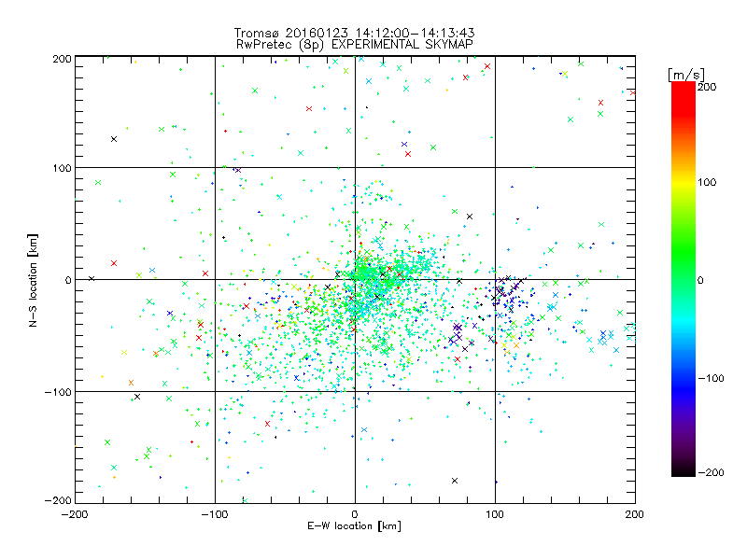Click the black X marker at the far-left zero line

point(92,278)
